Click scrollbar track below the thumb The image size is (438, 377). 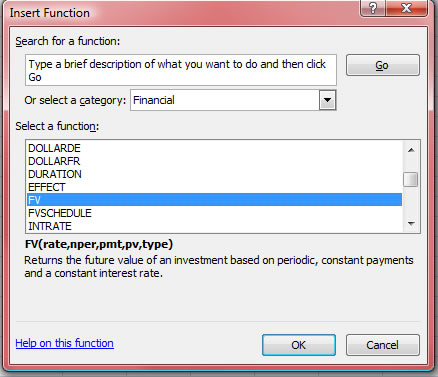(411, 202)
